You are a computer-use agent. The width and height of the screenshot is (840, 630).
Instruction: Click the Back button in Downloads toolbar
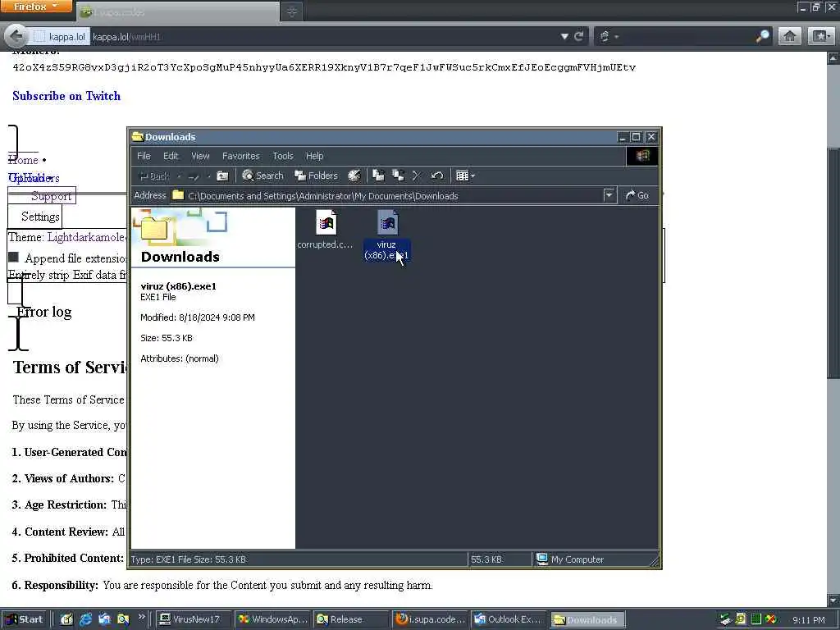153,176
